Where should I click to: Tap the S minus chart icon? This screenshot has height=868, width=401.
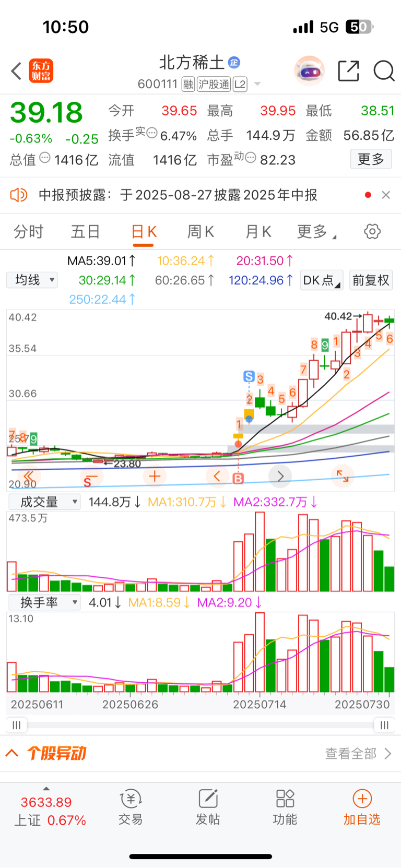pyautogui.click(x=91, y=478)
